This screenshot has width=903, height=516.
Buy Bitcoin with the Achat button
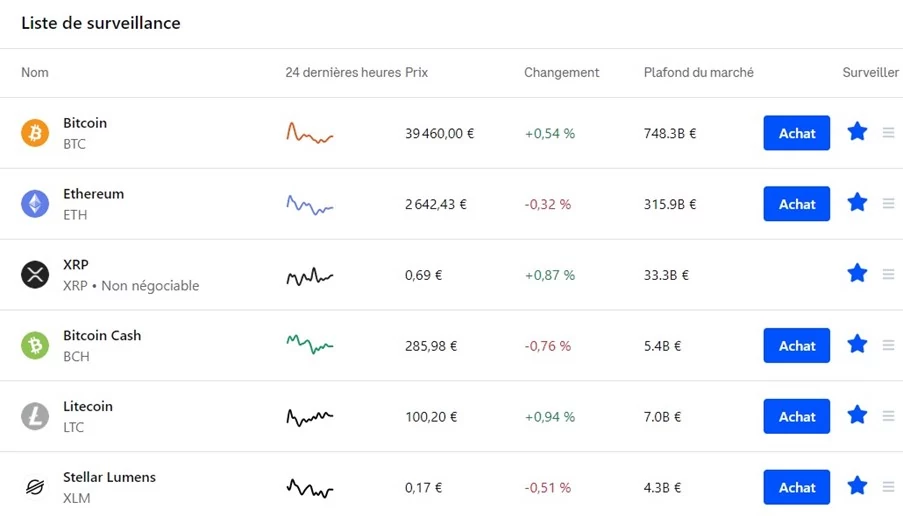(x=797, y=133)
